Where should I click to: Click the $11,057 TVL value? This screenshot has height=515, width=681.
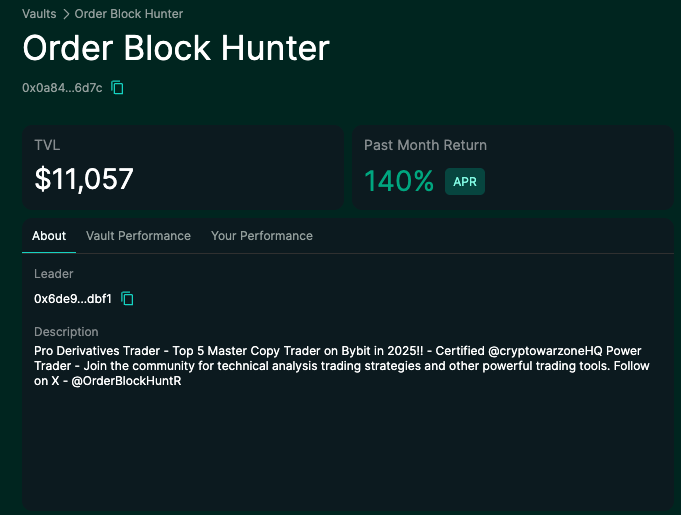(x=84, y=179)
